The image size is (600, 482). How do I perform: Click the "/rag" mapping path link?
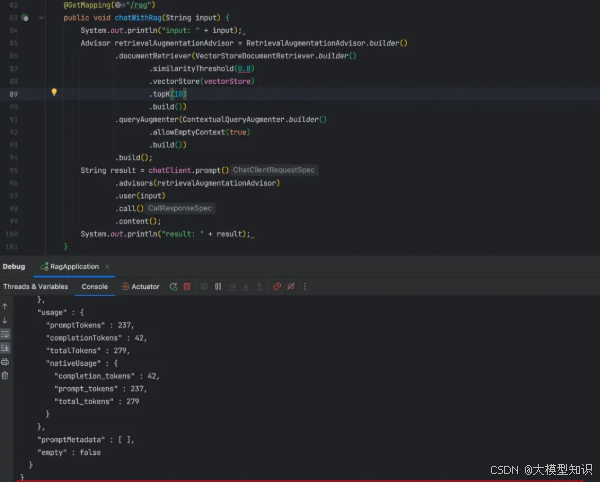141,5
